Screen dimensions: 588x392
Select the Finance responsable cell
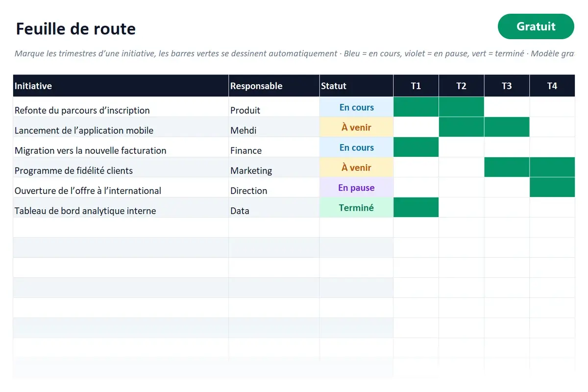[x=274, y=147]
